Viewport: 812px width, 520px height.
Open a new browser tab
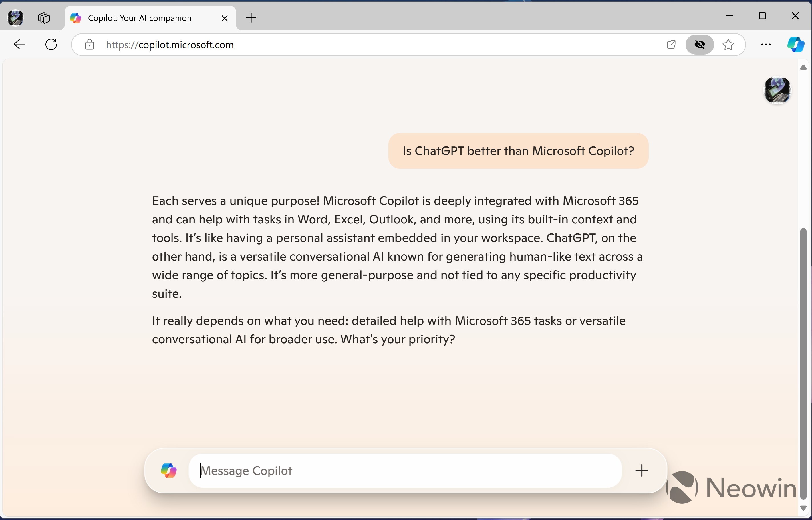tap(251, 18)
